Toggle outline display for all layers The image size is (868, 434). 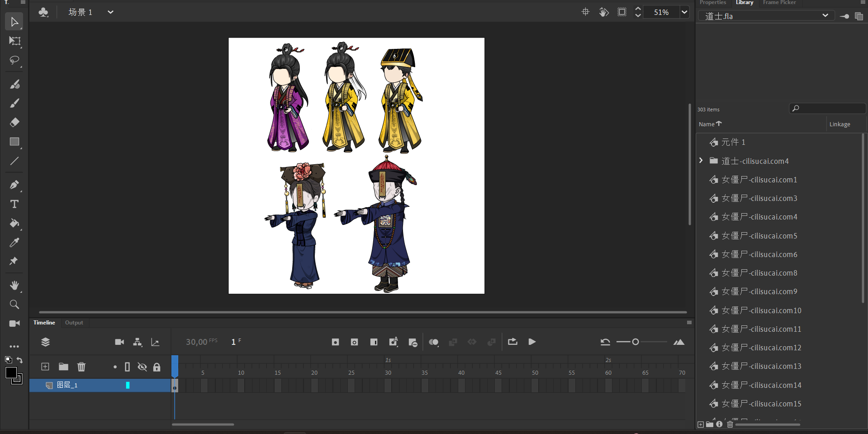[x=128, y=367]
